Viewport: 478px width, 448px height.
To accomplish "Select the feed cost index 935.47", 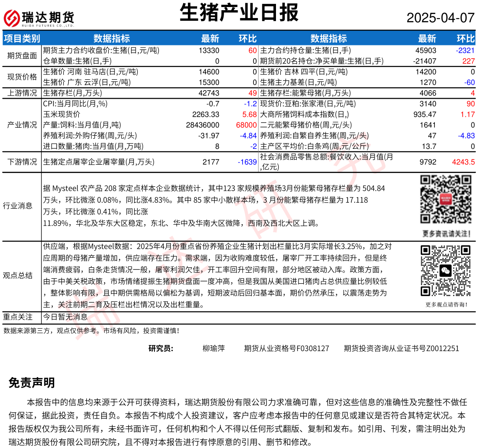I will tap(425, 115).
